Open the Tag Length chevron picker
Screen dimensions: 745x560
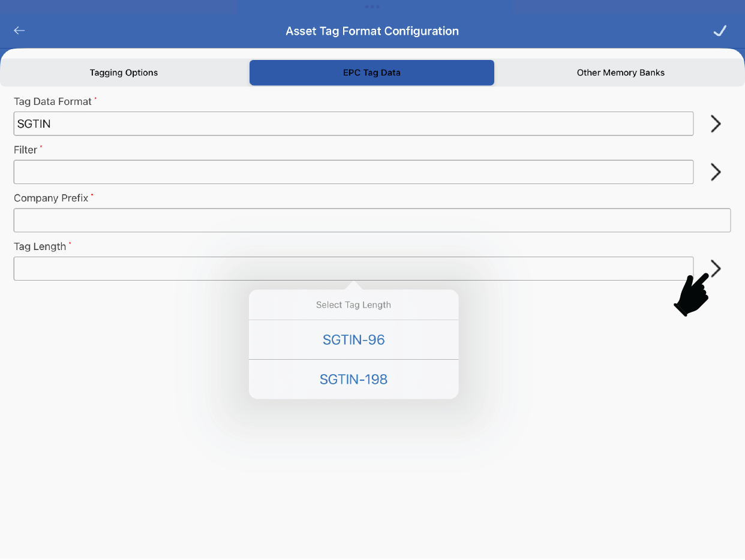point(716,267)
